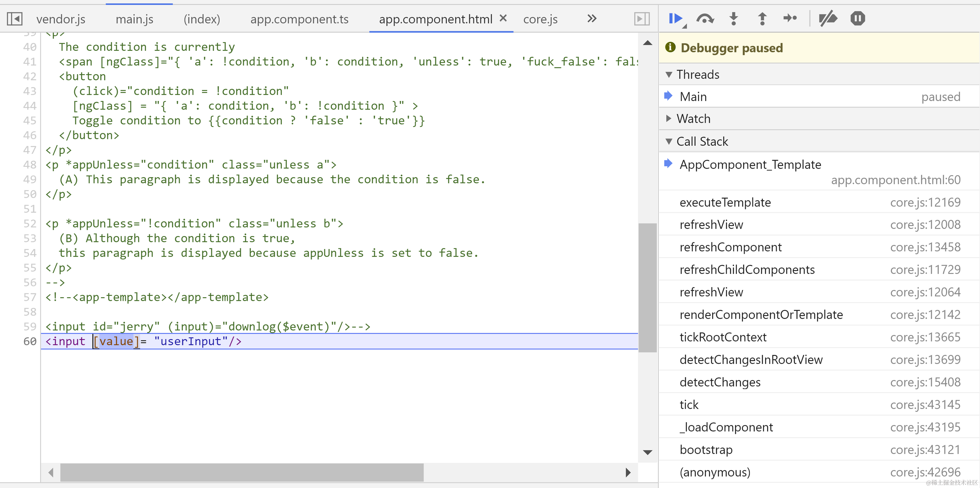Viewport: 980px width, 488px height.
Task: Step out of current function
Action: point(762,18)
